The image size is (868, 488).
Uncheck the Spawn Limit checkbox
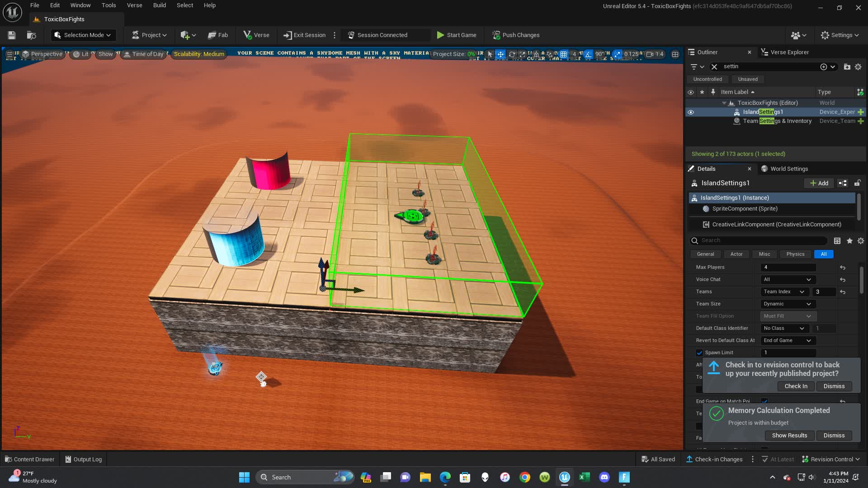(699, 353)
